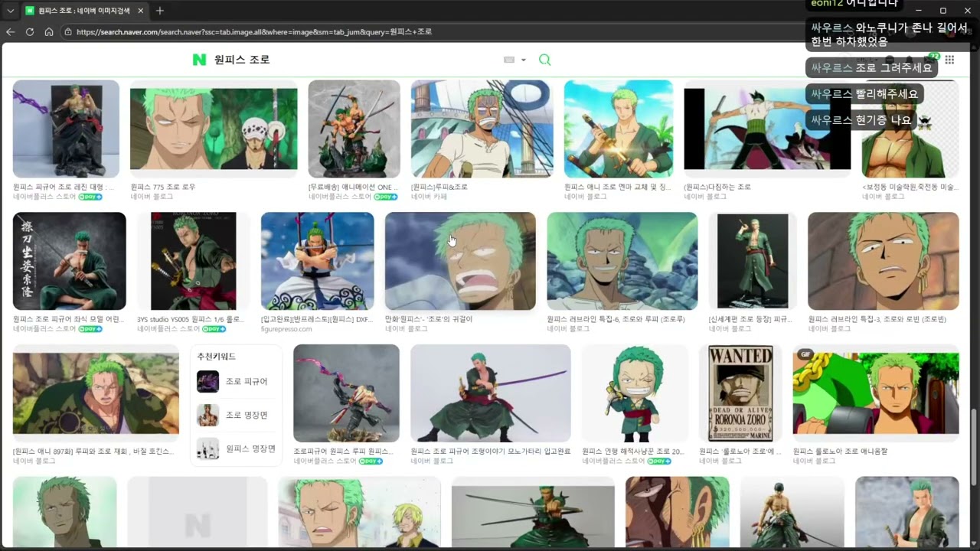Open the browser home button
The height and width of the screenshot is (551, 980).
tap(49, 32)
